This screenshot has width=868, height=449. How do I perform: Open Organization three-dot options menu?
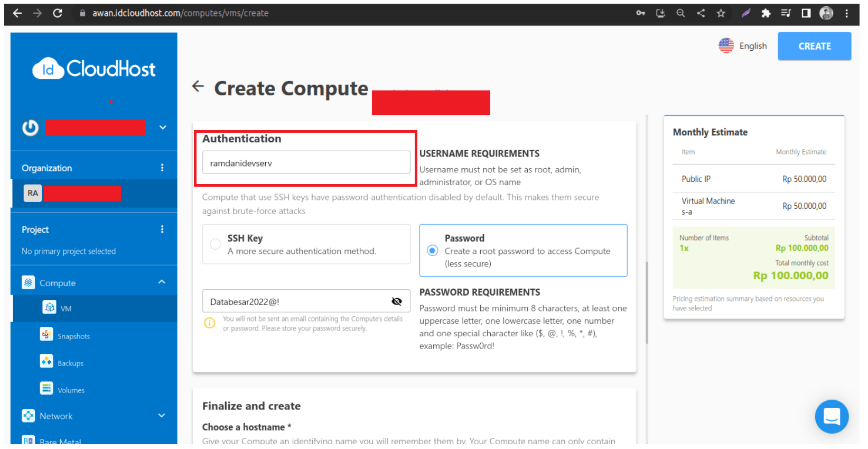tap(162, 168)
